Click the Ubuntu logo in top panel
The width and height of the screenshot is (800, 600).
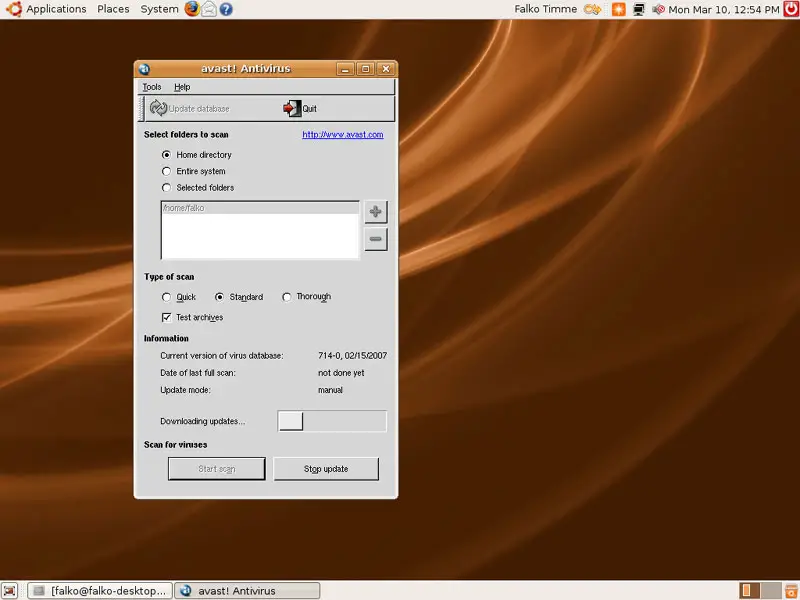(14, 9)
